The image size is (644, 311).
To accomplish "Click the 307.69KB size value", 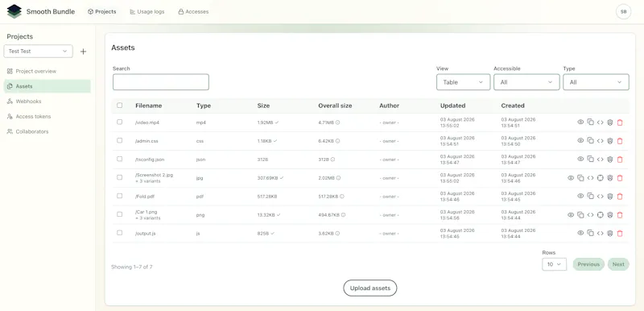I will [x=268, y=178].
